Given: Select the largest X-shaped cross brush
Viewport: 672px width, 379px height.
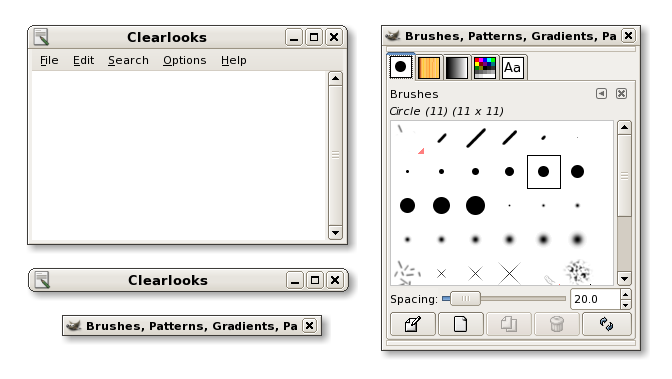Looking at the screenshot, I should (510, 273).
